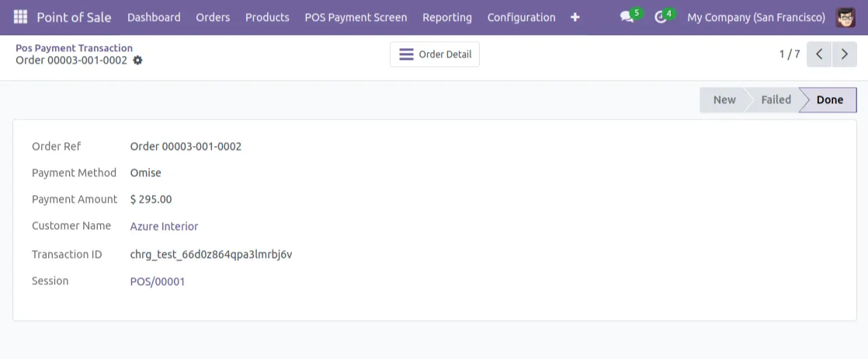Click the Payment Method field label
The width and height of the screenshot is (868, 359).
[75, 173]
